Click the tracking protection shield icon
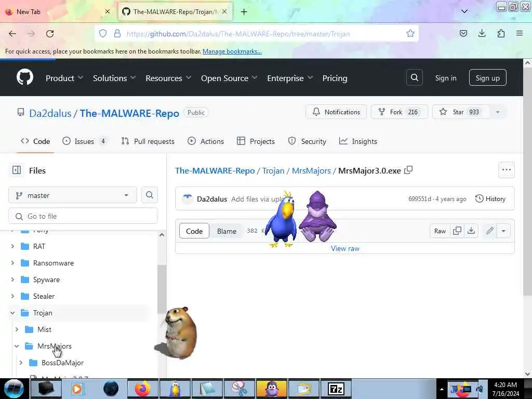The image size is (532, 399). click(103, 33)
